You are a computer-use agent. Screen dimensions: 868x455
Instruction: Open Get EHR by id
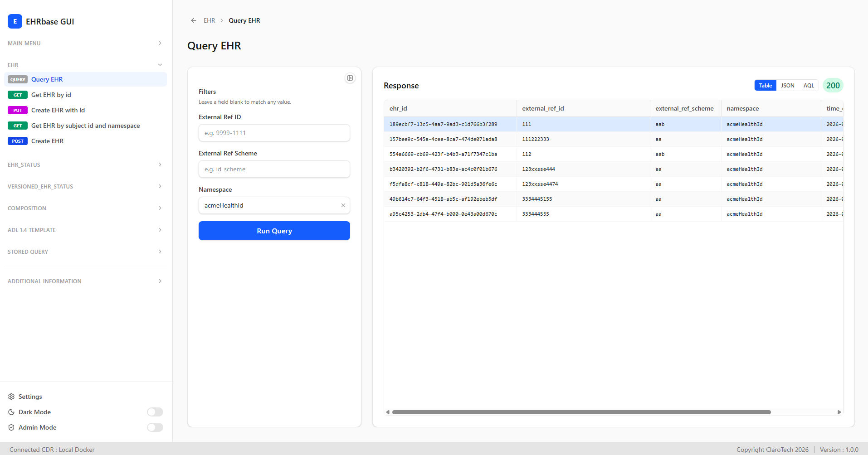[85, 95]
